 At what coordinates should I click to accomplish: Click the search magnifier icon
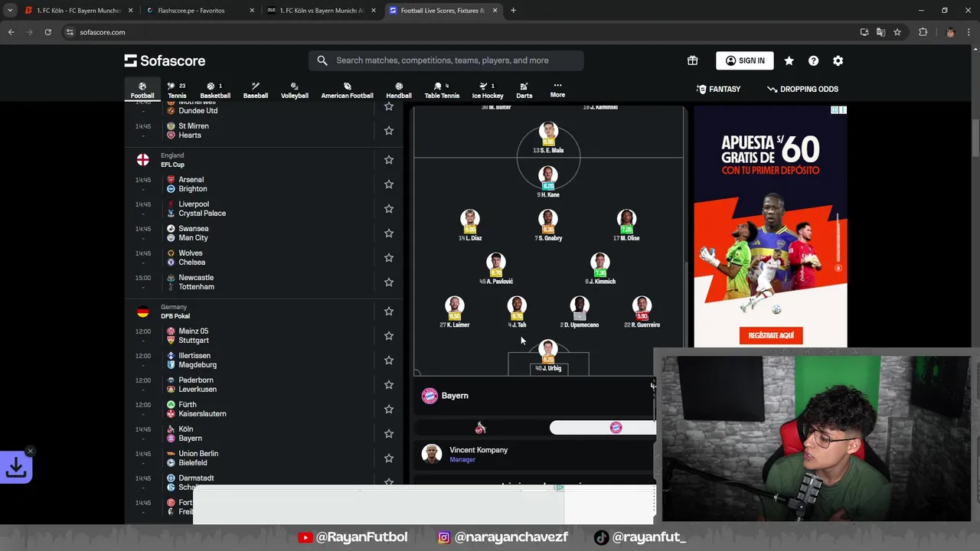point(322,60)
